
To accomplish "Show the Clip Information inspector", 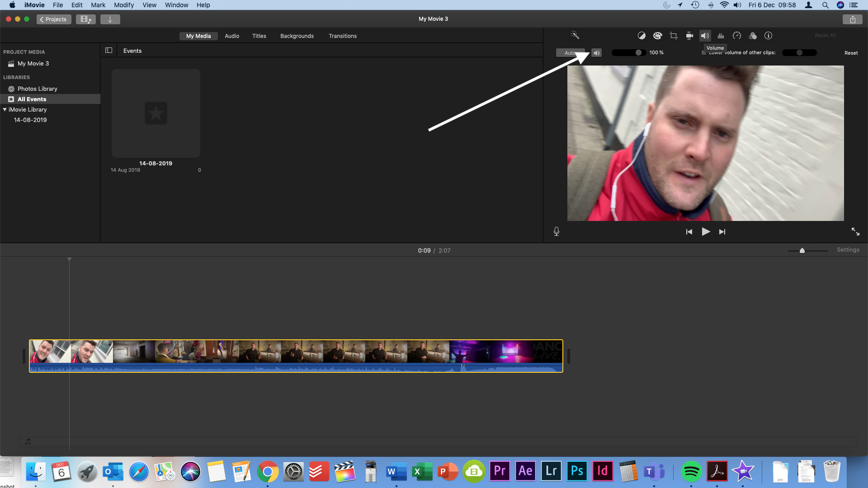I will [x=768, y=36].
